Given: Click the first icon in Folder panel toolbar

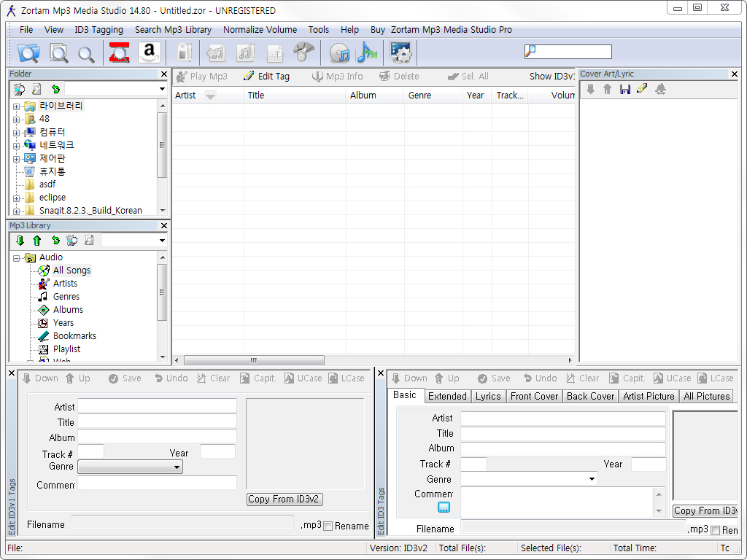Looking at the screenshot, I should click(19, 89).
